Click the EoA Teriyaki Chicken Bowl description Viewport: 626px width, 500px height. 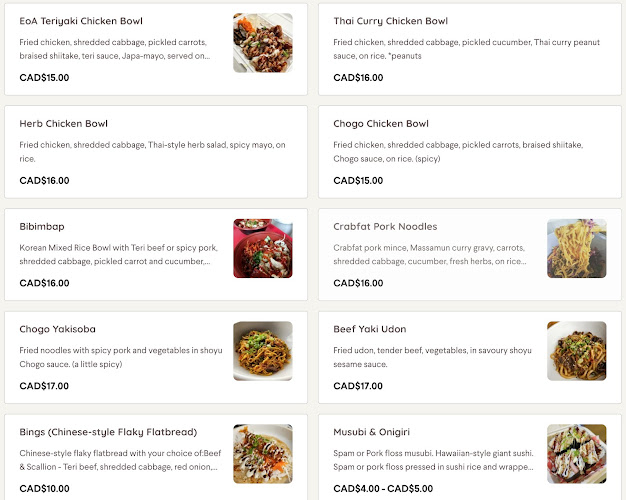(115, 49)
